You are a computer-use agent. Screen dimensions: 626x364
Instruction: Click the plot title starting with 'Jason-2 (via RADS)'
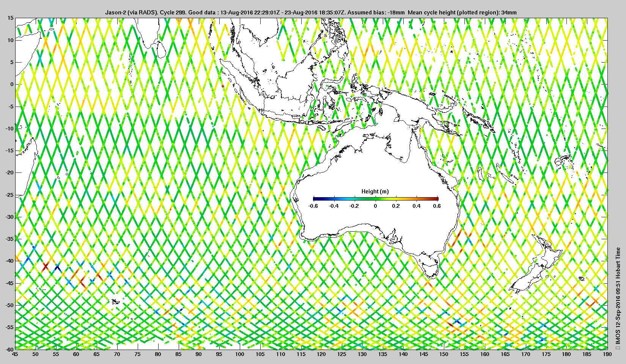pyautogui.click(x=311, y=13)
